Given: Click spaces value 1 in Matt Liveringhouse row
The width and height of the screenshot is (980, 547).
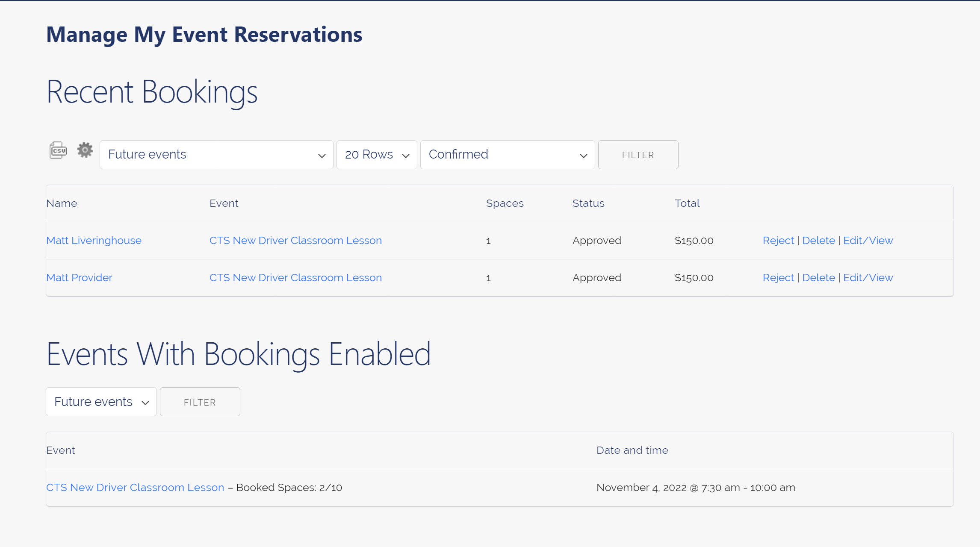Looking at the screenshot, I should click(x=488, y=241).
